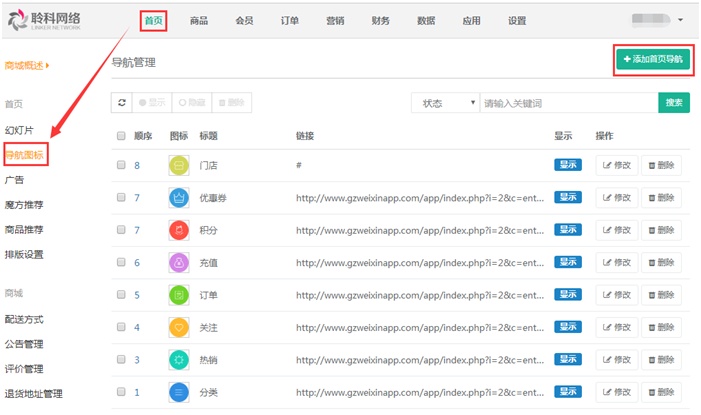Expand the 商城概述 sidebar section
701x415 pixels.
[x=27, y=66]
